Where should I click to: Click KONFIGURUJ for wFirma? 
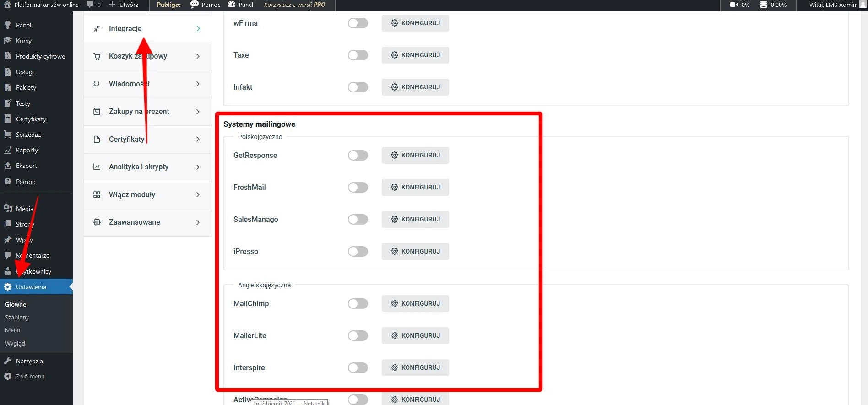(x=415, y=23)
